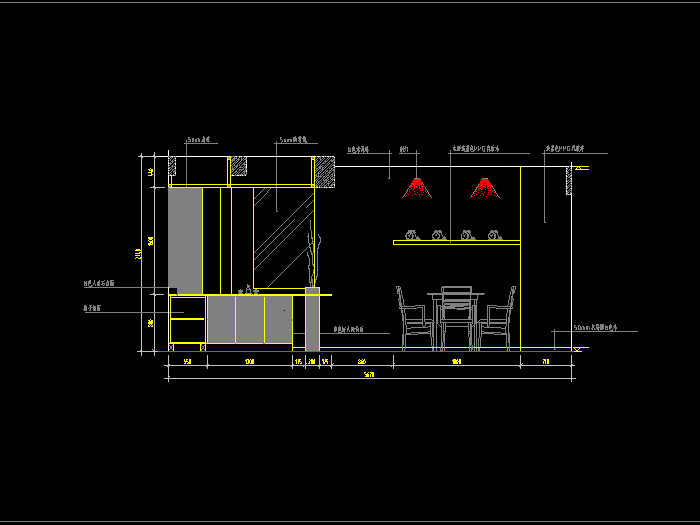700x525 pixels.
Task: Select the right dining chair
Action: 501,318
